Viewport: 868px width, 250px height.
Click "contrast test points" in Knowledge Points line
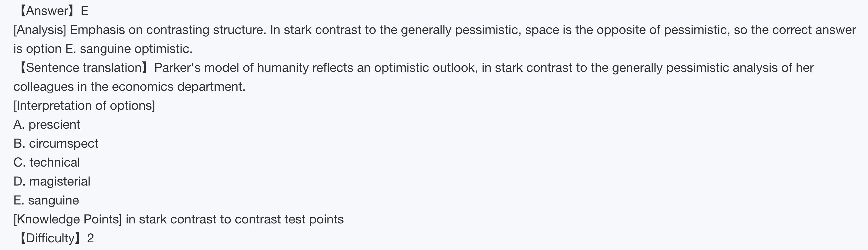[x=289, y=219]
